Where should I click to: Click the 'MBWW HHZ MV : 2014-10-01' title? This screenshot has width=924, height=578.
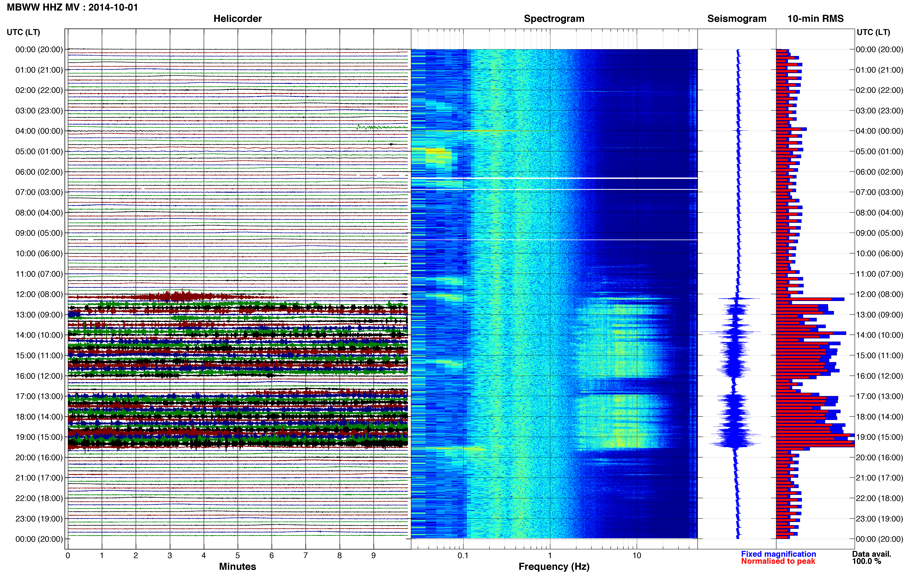point(73,7)
